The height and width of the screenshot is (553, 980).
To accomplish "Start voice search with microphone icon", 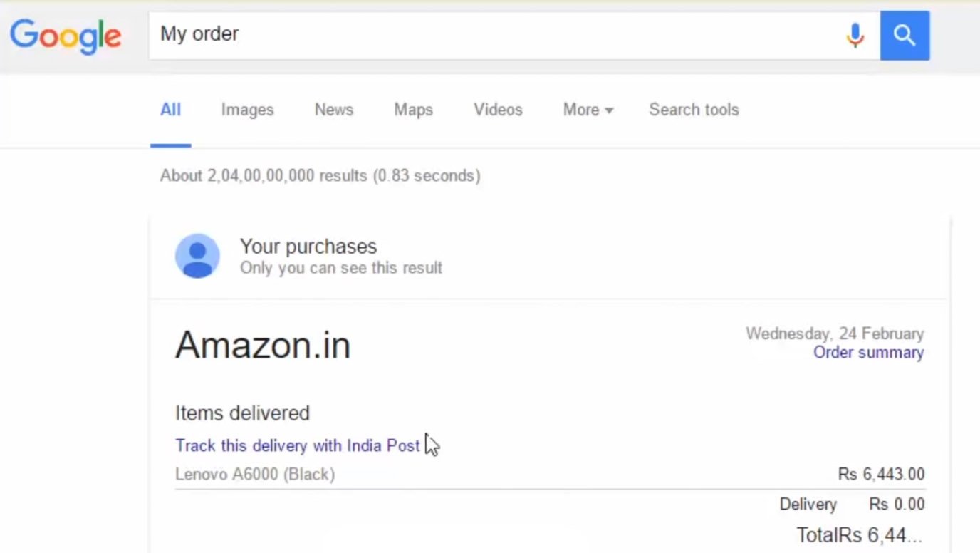I will pyautogui.click(x=855, y=35).
